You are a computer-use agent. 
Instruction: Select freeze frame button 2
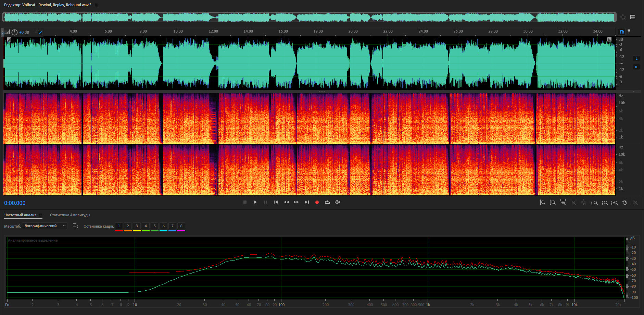(x=128, y=226)
